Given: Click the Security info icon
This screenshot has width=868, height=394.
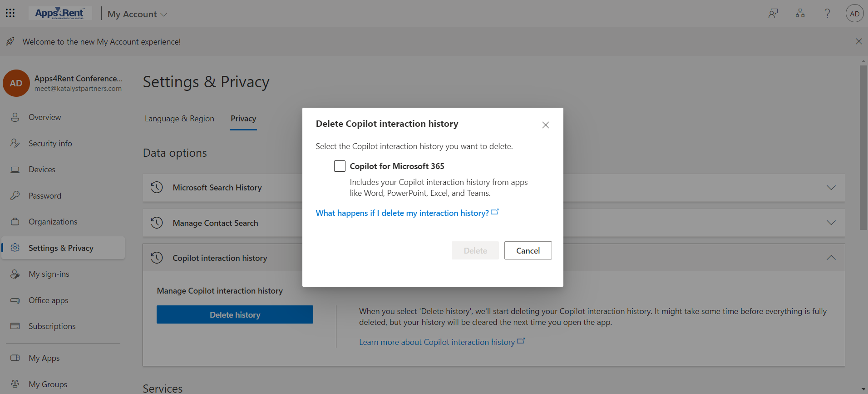Looking at the screenshot, I should click(x=15, y=144).
